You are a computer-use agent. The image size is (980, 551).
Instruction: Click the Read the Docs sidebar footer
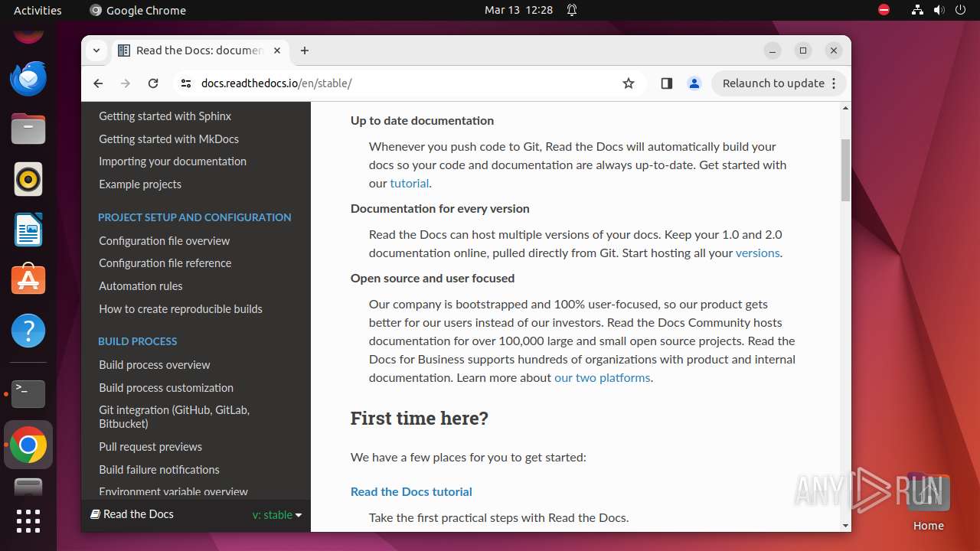(x=196, y=515)
